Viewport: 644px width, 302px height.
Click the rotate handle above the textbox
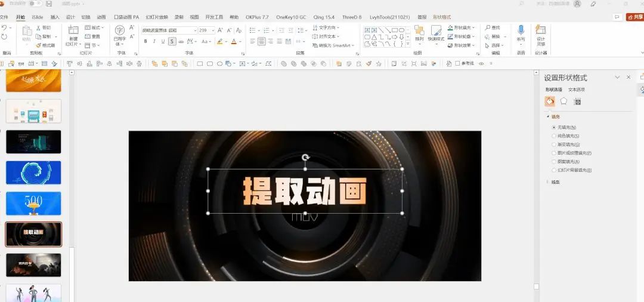coord(305,158)
